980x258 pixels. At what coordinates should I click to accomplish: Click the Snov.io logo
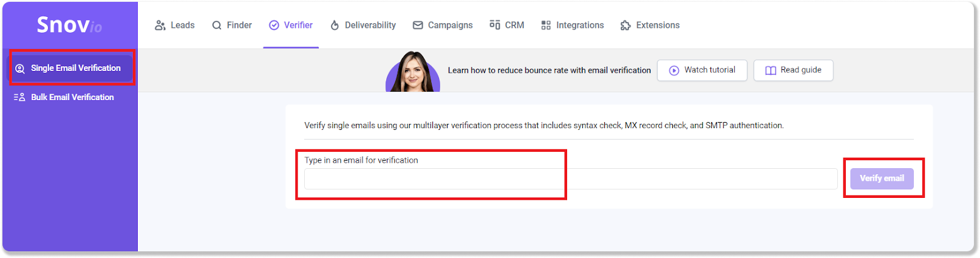click(69, 25)
